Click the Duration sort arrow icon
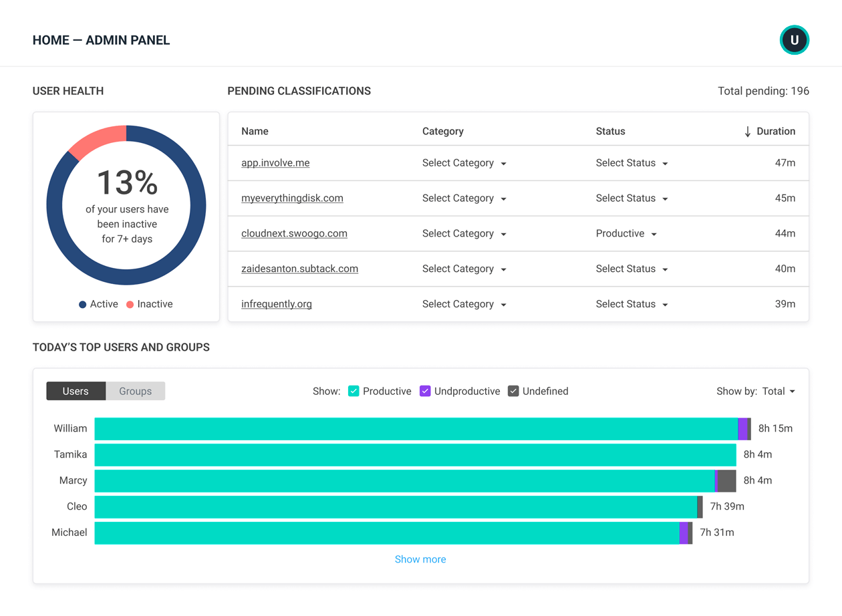The height and width of the screenshot is (616, 842). coord(747,132)
